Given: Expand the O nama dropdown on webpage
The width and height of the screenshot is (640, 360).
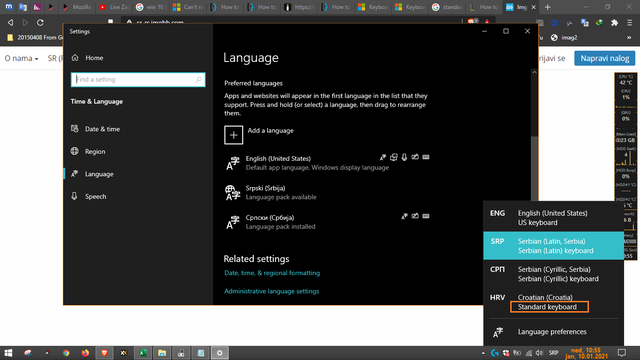Looking at the screenshot, I should point(21,58).
